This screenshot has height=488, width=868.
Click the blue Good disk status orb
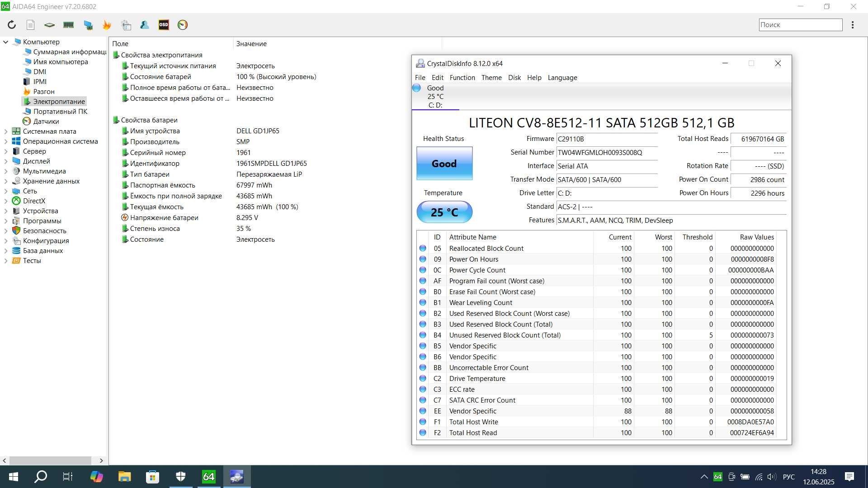click(417, 88)
